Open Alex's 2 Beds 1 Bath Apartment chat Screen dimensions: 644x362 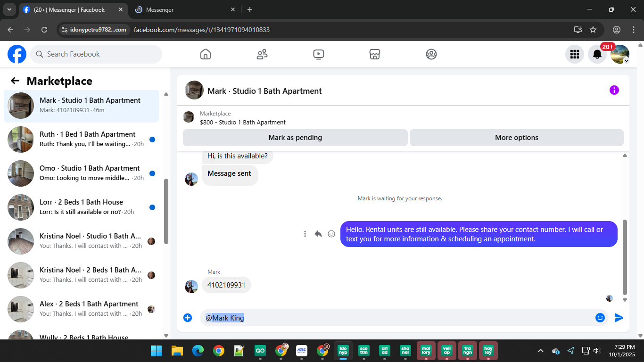[x=81, y=309]
